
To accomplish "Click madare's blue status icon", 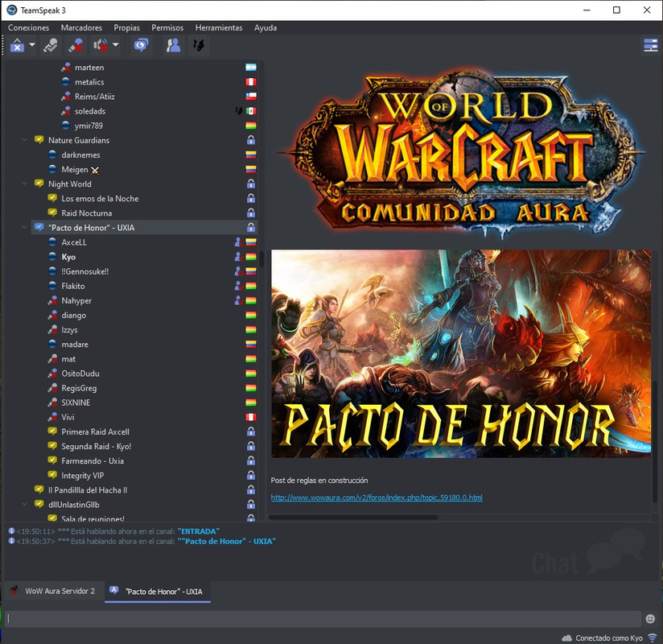I will (52, 344).
